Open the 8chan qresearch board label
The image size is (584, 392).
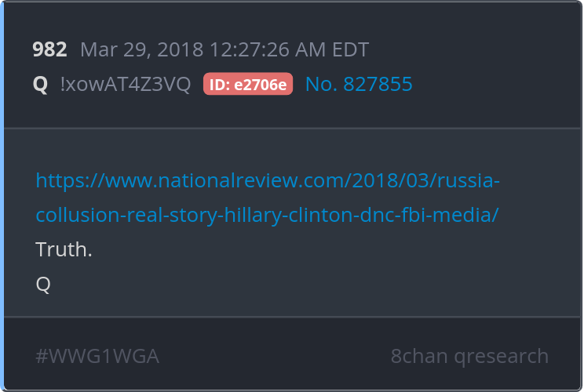click(x=469, y=356)
